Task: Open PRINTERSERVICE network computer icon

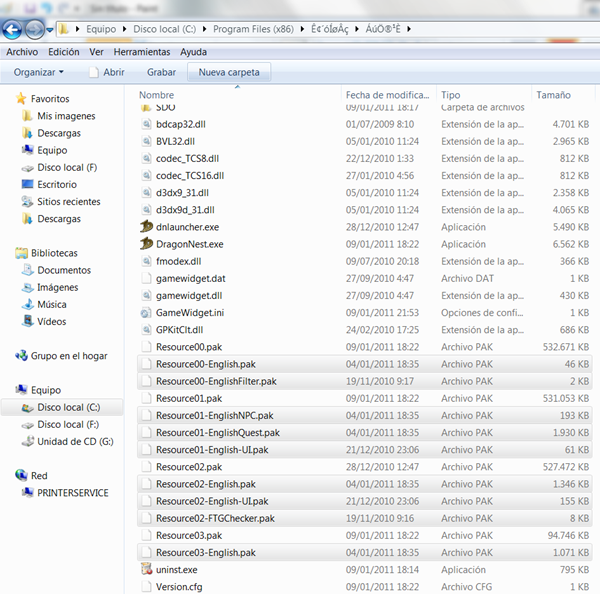Action: 27,492
